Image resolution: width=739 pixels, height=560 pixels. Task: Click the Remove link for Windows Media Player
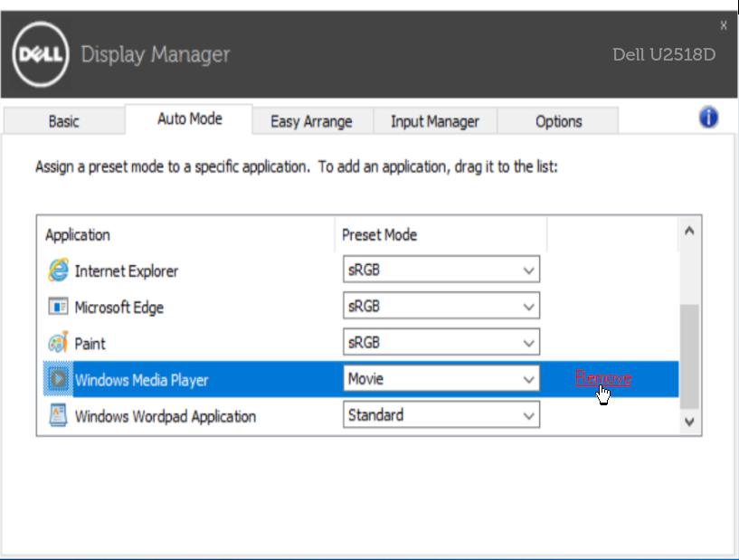point(602,377)
